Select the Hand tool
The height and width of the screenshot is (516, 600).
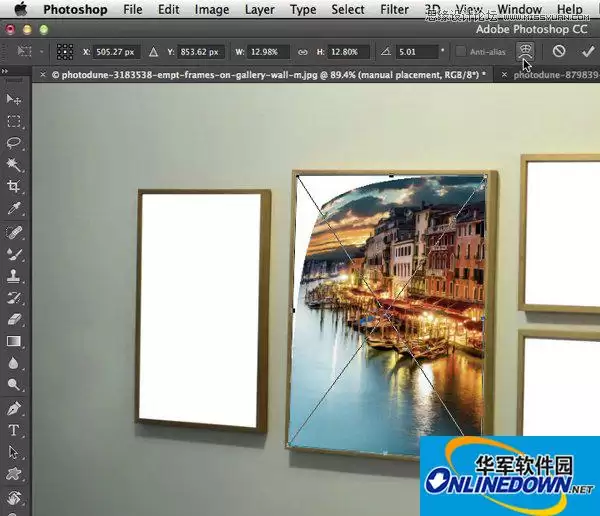pos(14,497)
